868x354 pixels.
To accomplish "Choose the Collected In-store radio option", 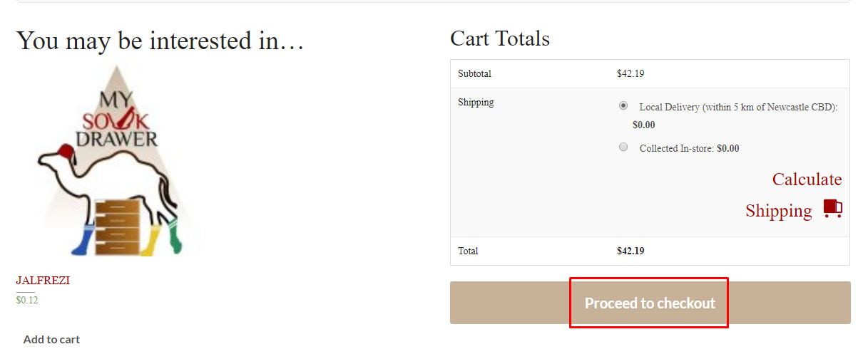I will tap(623, 147).
